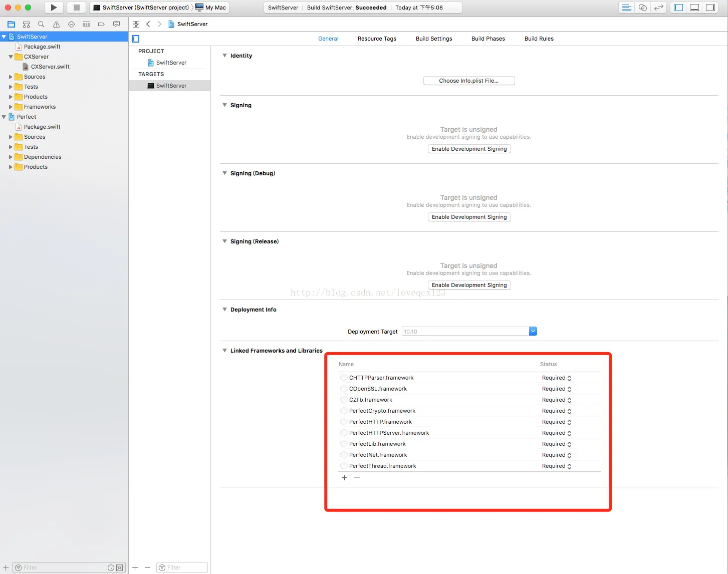
Task: Show the assistant editor
Action: (642, 8)
